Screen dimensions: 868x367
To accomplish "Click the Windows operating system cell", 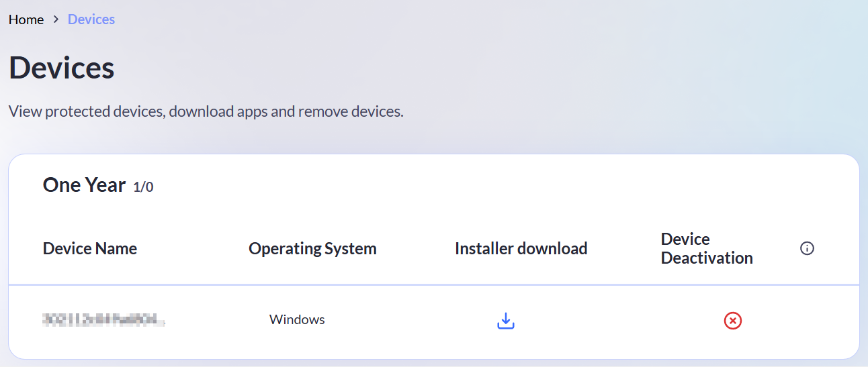I will coord(297,320).
